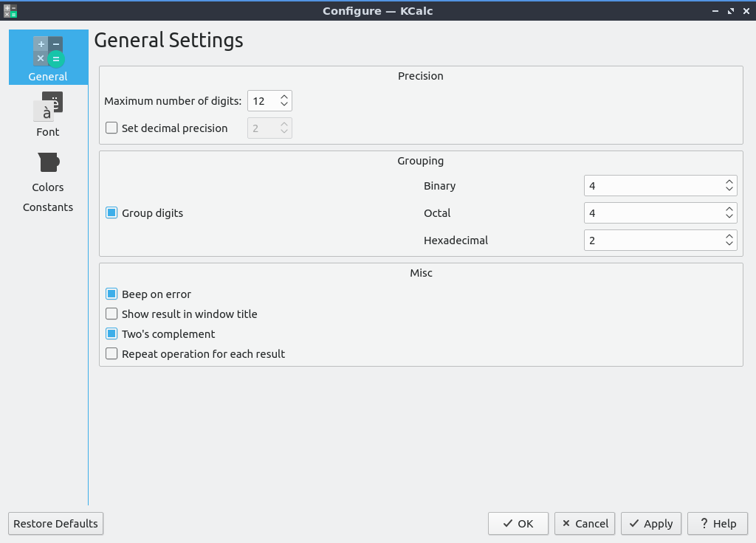Decrease the maximum number of digits
This screenshot has height=543, width=756.
[284, 105]
